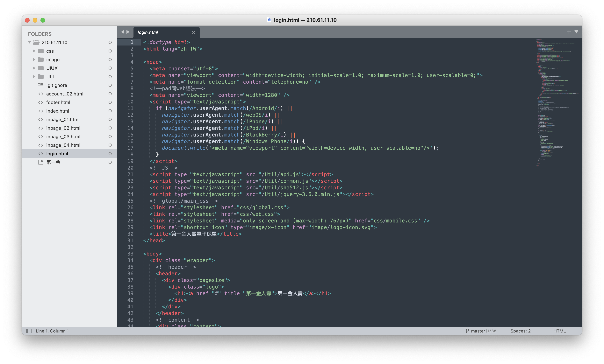Screen dimensions: 604x364
Task: Click line number 21 in the gutter
Action: click(x=130, y=174)
